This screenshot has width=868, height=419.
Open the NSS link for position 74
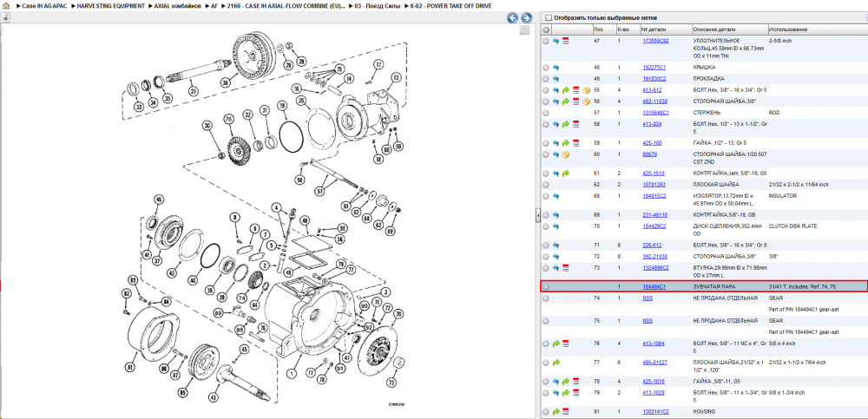(648, 298)
